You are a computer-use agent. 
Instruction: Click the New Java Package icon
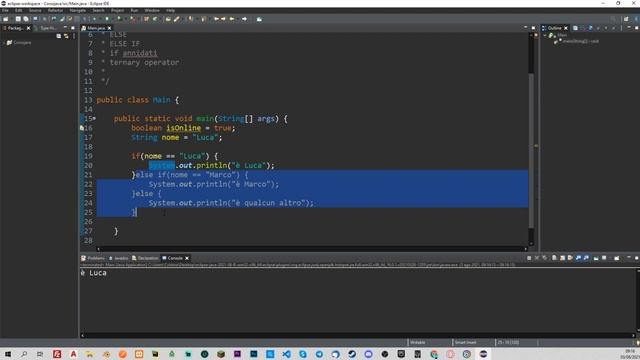click(x=146, y=19)
